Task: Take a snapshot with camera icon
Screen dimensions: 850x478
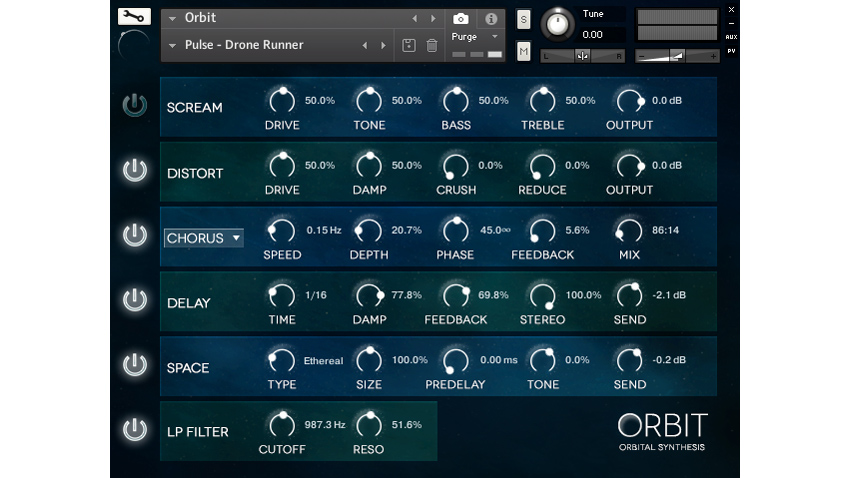Action: (461, 19)
